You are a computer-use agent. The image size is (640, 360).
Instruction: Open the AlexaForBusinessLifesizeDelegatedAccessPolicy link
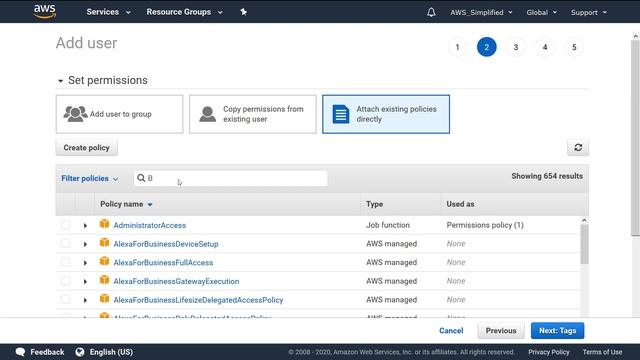[198, 300]
